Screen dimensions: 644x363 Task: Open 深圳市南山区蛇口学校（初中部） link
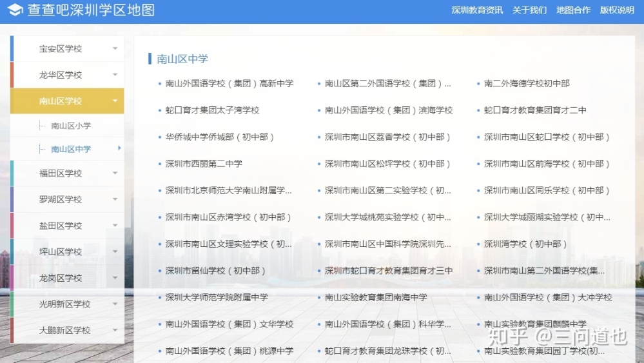pos(547,137)
